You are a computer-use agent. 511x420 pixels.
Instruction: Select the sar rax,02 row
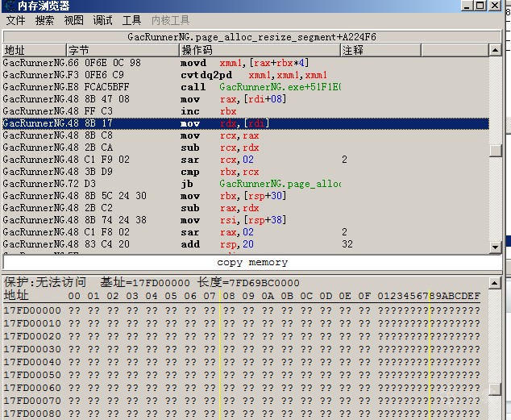(x=246, y=232)
